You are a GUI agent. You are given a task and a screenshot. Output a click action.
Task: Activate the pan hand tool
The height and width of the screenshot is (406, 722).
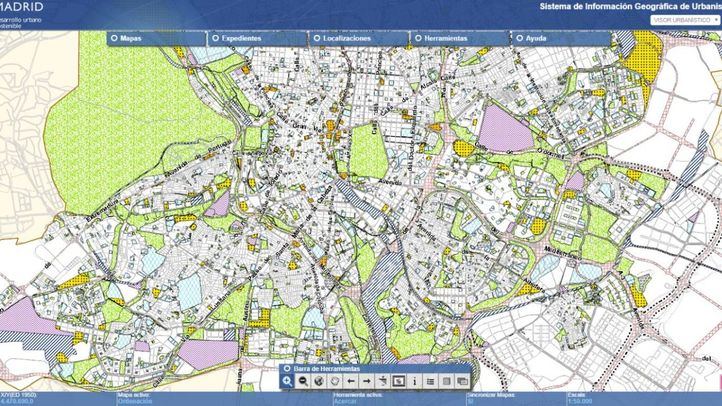click(335, 381)
